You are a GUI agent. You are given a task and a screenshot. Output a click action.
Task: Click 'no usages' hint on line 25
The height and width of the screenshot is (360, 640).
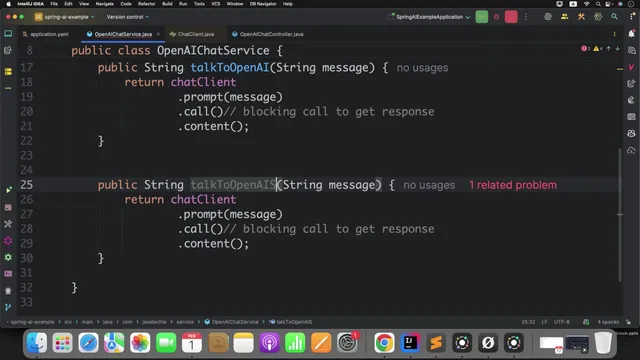429,185
